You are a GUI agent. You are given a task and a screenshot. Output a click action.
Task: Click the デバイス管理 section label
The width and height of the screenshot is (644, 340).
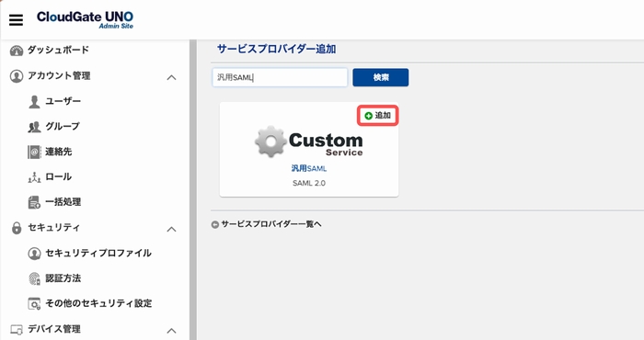click(x=53, y=329)
